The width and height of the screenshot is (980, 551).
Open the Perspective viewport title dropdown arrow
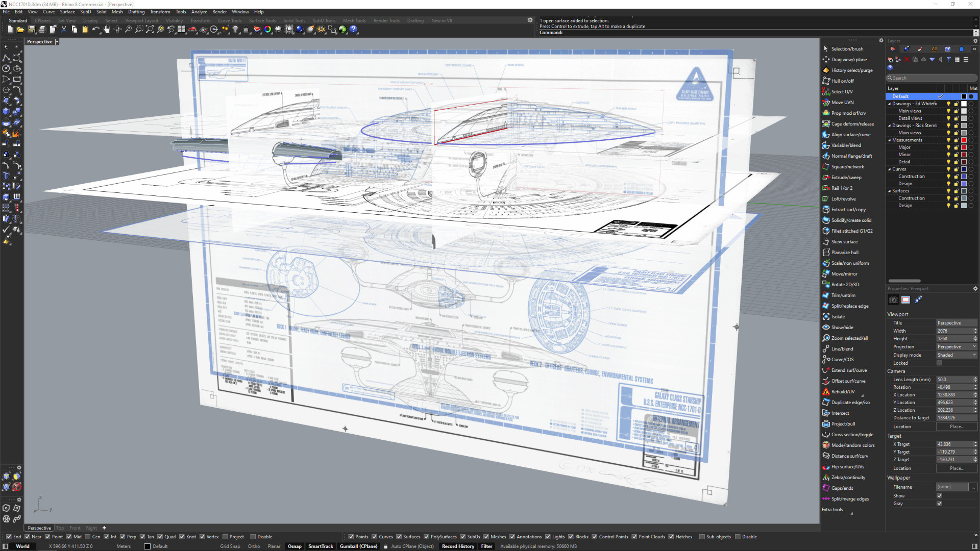coord(57,42)
